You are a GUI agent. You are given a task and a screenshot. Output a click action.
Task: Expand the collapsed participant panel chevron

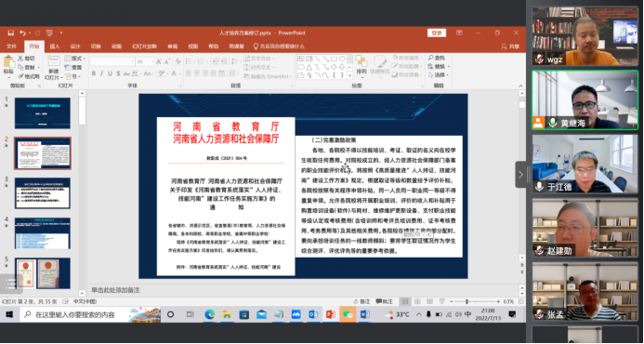(520, 174)
